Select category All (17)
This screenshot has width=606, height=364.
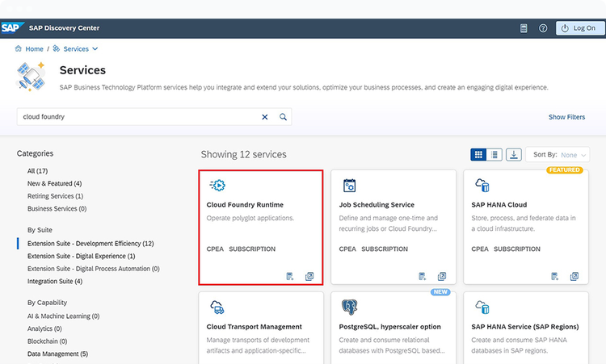click(37, 171)
